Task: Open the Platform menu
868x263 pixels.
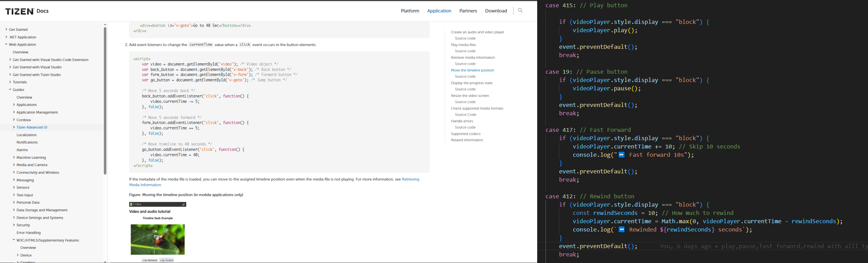Action: pyautogui.click(x=410, y=11)
